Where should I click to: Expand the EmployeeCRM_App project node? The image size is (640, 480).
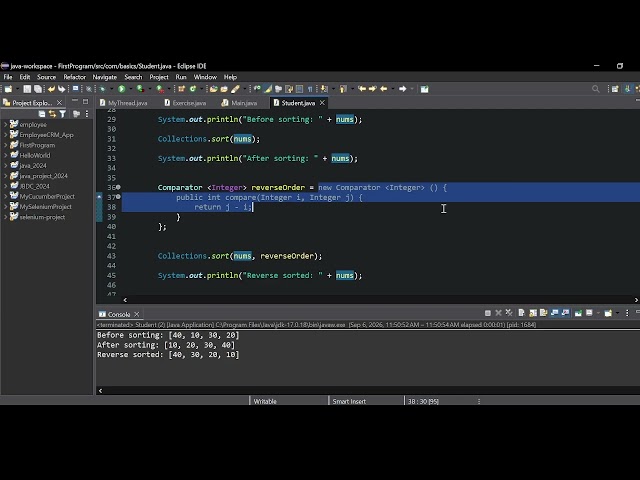5,135
